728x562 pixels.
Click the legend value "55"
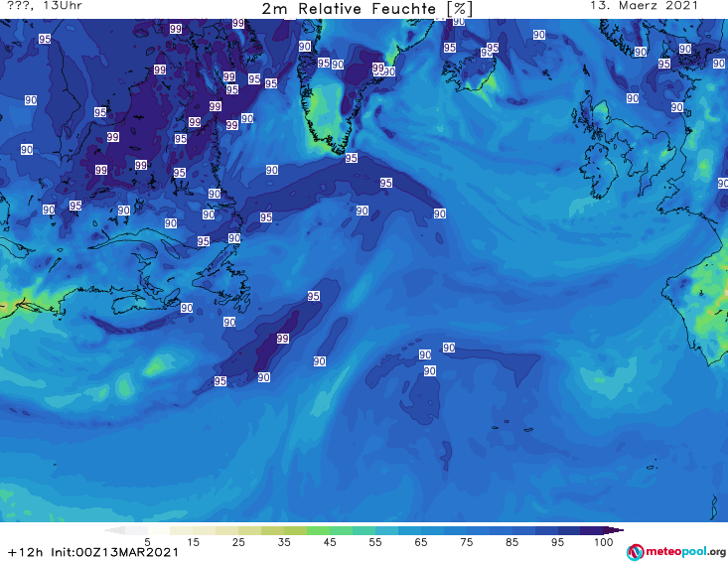(x=374, y=542)
